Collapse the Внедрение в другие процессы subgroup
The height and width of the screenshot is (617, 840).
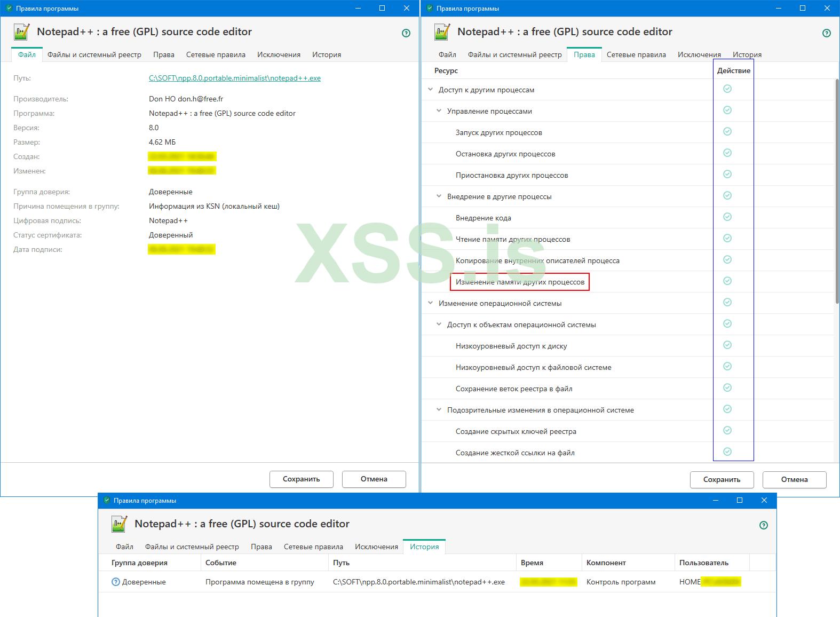[x=439, y=196]
